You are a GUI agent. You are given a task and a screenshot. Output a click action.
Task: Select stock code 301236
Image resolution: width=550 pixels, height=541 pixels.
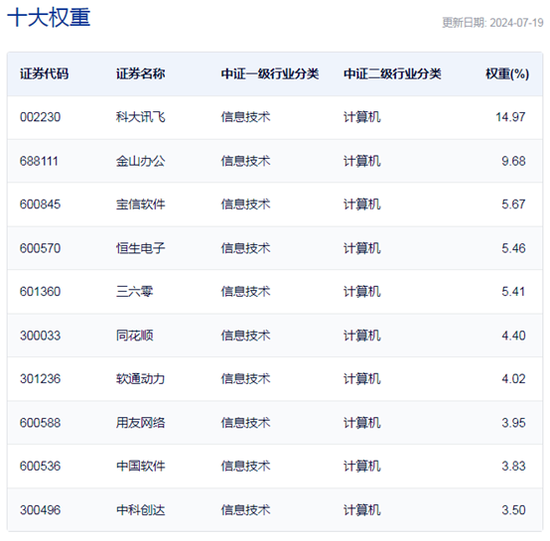point(40,379)
